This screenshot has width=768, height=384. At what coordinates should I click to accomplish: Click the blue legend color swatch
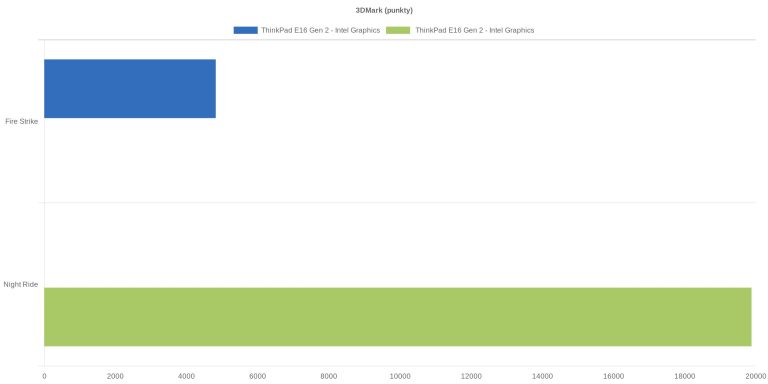(x=245, y=30)
